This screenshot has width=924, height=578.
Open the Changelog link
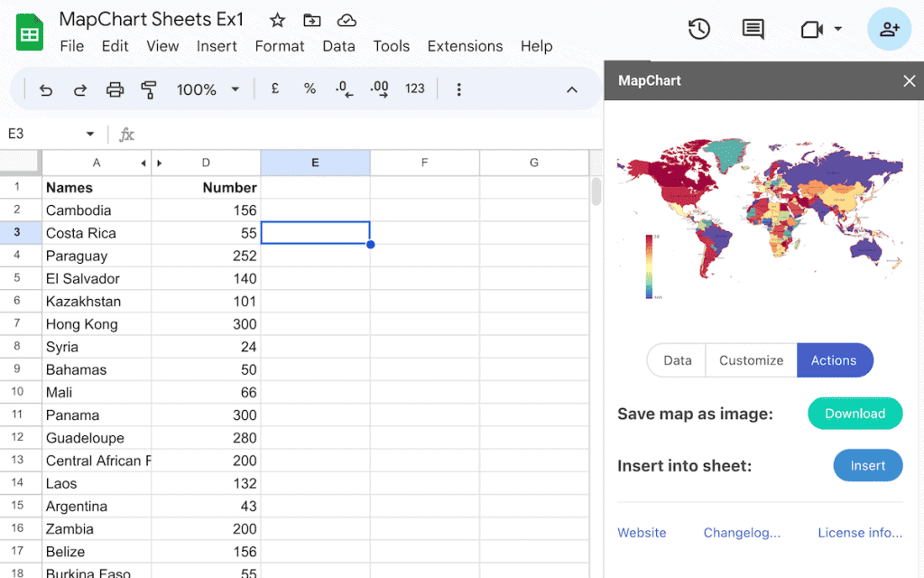(742, 533)
